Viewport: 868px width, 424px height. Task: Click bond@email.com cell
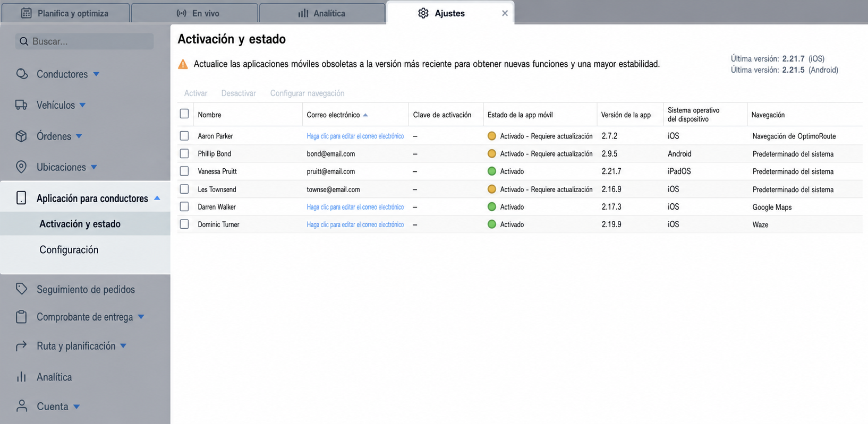330,154
